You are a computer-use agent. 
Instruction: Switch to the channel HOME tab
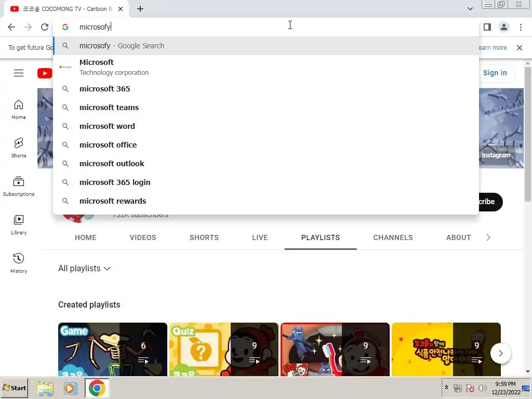86,237
